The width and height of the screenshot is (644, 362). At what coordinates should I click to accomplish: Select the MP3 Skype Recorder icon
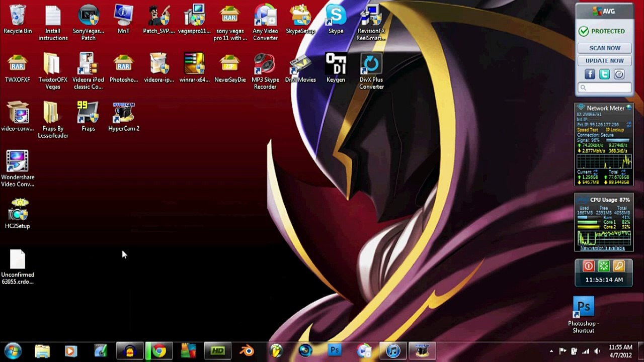click(x=265, y=71)
